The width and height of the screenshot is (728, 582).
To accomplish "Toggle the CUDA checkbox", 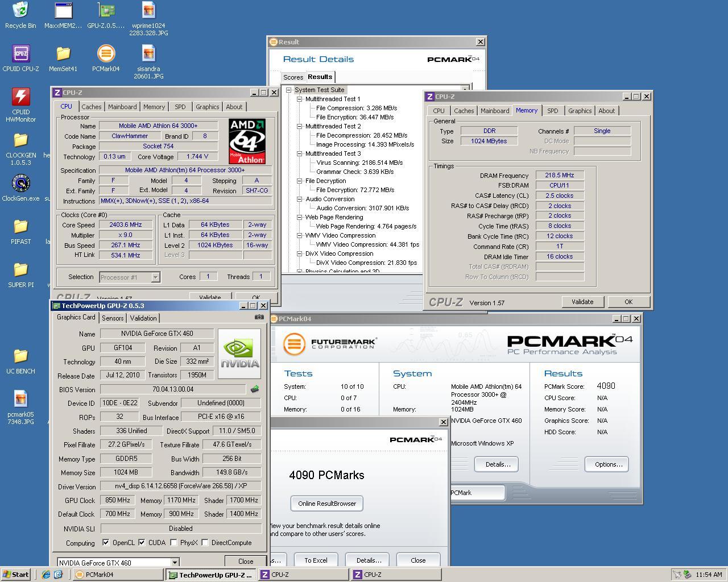I will [142, 543].
